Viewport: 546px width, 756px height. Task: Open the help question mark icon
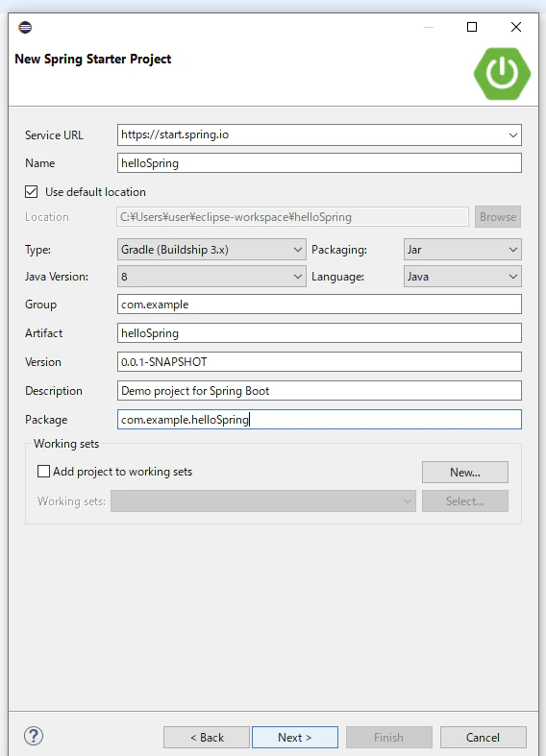[x=34, y=736]
